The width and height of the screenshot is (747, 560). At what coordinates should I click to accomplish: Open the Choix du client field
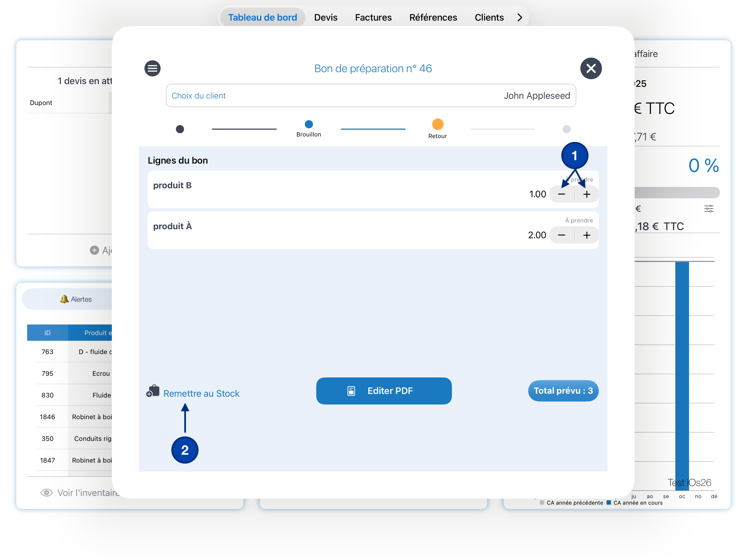tap(371, 96)
